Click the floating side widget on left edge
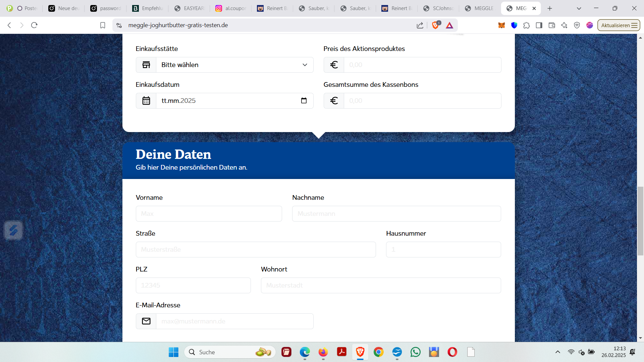 (13, 230)
